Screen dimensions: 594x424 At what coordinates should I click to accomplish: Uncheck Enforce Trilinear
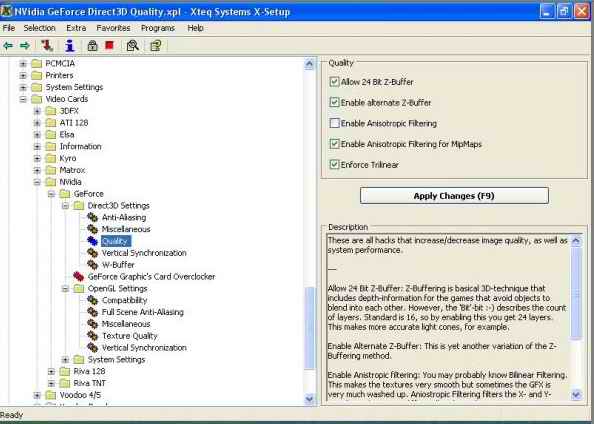click(x=334, y=164)
